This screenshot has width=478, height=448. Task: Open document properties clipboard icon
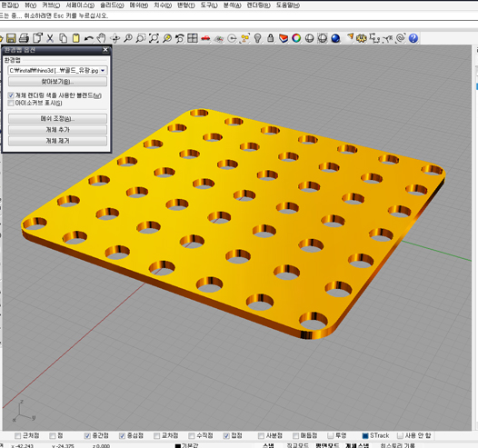pos(37,38)
